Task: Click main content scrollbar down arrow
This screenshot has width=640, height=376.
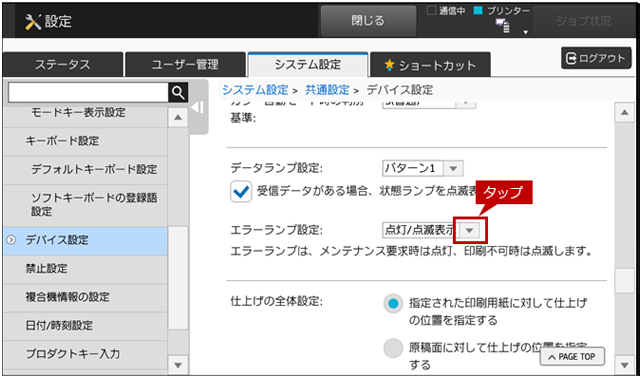Action: click(624, 365)
